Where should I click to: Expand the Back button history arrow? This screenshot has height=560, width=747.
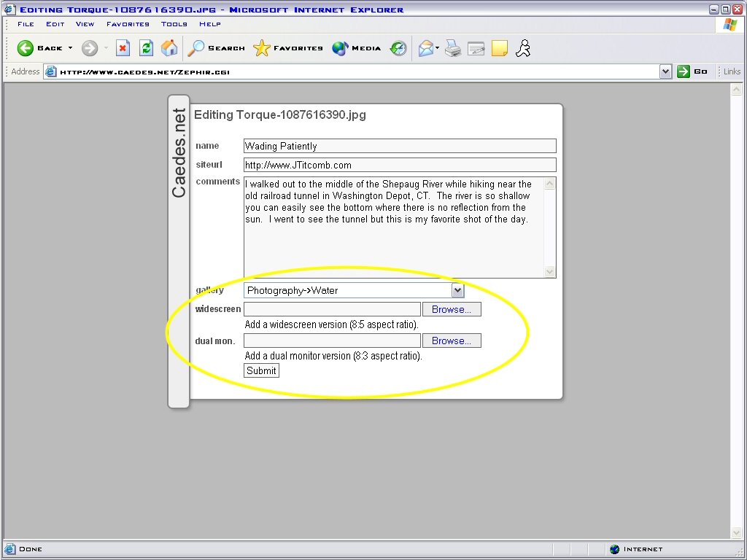point(71,48)
